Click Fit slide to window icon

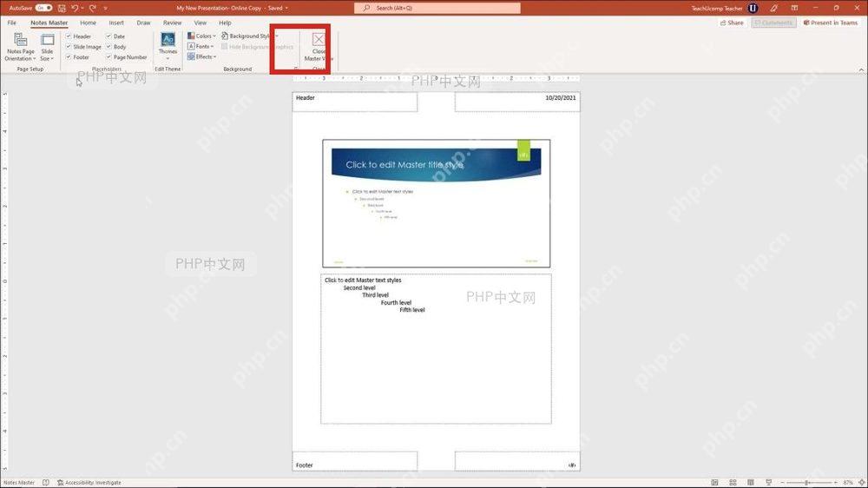click(x=861, y=483)
